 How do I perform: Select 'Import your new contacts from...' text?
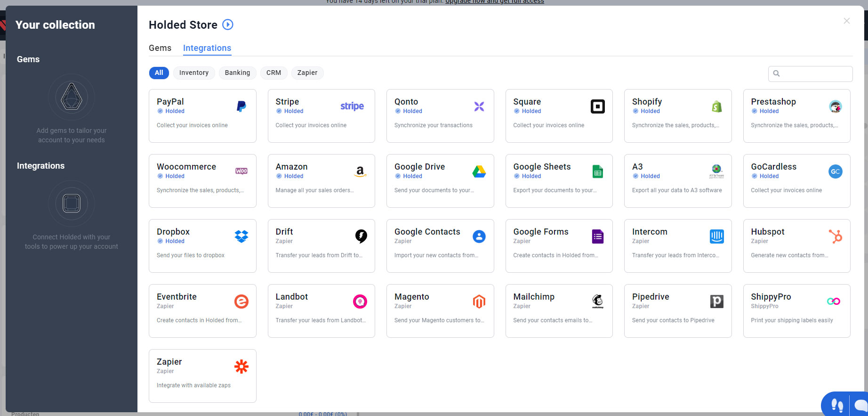(x=436, y=255)
